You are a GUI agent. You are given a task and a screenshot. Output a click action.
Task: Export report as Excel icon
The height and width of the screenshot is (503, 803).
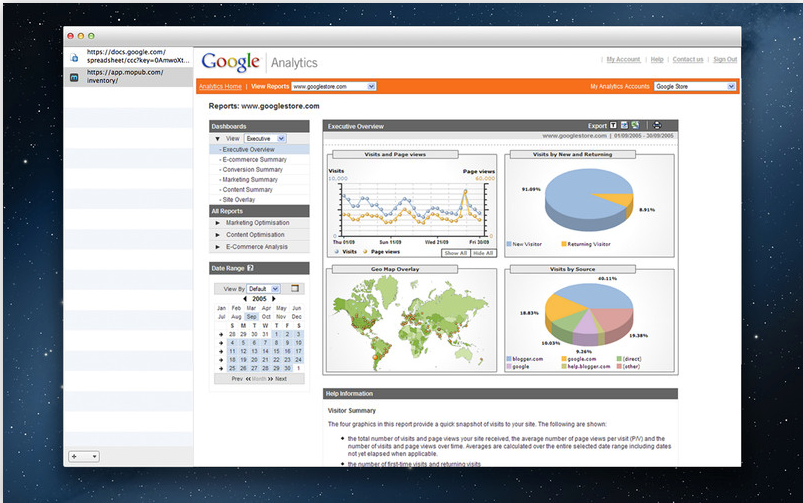point(635,125)
